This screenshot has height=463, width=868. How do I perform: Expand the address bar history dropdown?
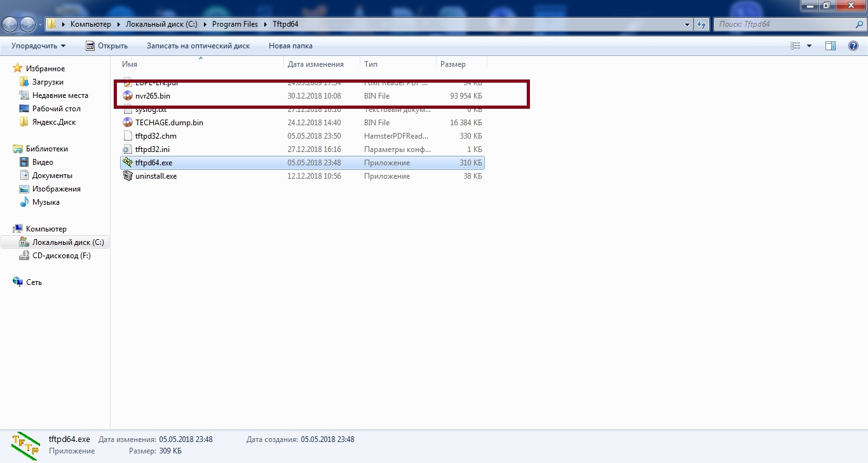pos(688,24)
